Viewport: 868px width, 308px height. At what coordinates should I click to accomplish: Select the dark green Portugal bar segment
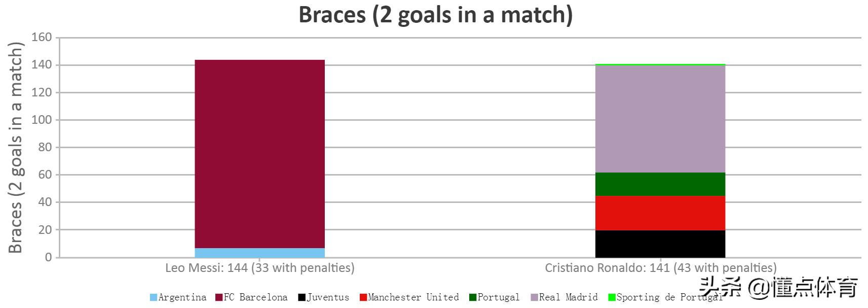coord(660,184)
